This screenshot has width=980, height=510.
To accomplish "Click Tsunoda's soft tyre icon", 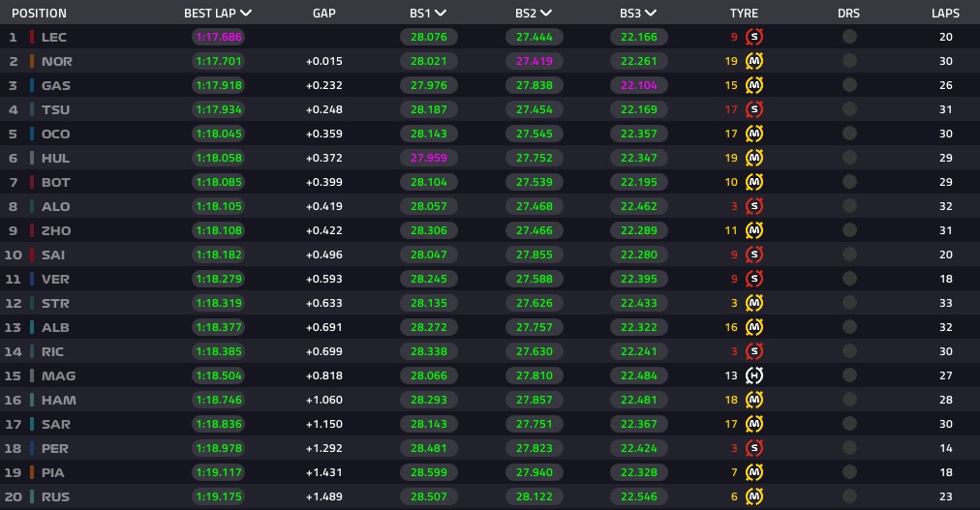I will (x=754, y=109).
